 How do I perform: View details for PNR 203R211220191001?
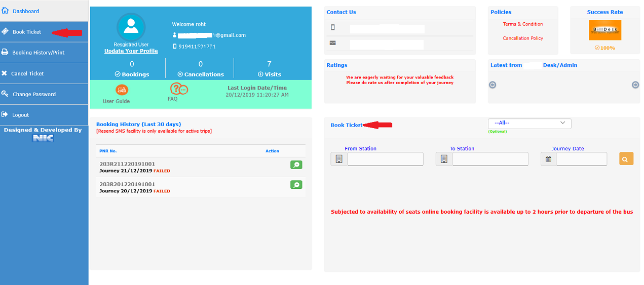296,165
